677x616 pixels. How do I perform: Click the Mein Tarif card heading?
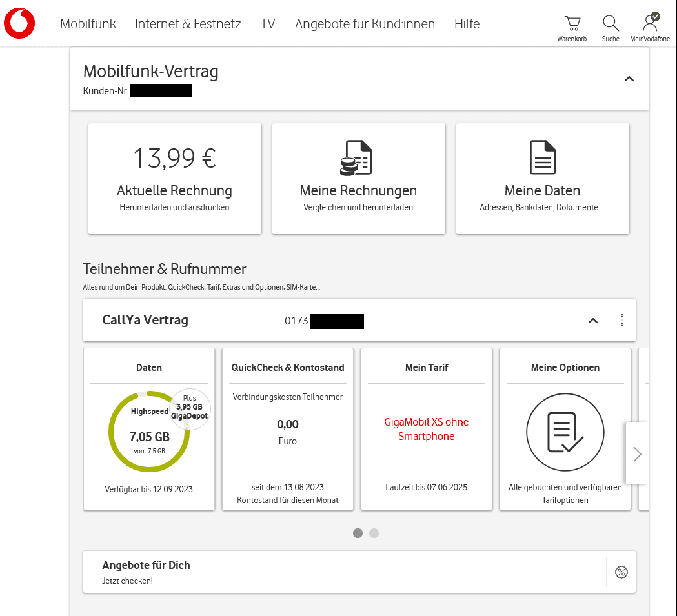pyautogui.click(x=427, y=368)
